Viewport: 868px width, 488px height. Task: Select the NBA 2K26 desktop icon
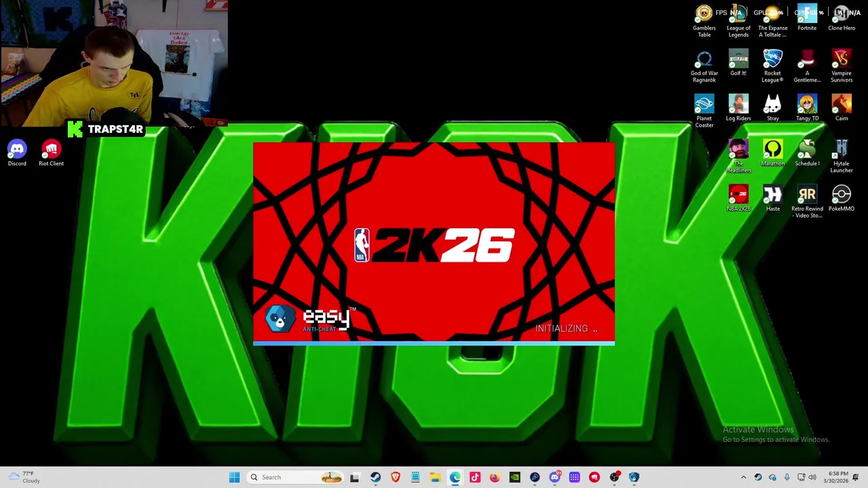click(738, 199)
